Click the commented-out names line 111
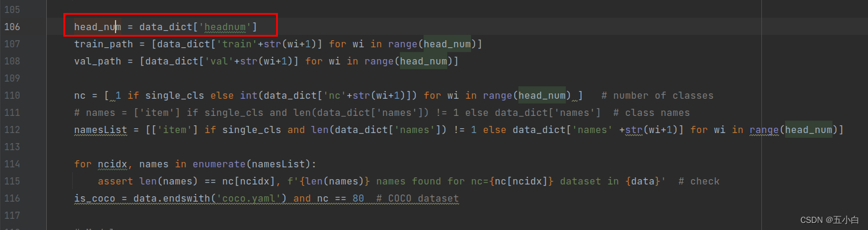Viewport: 868px width, 230px height. tap(382, 112)
